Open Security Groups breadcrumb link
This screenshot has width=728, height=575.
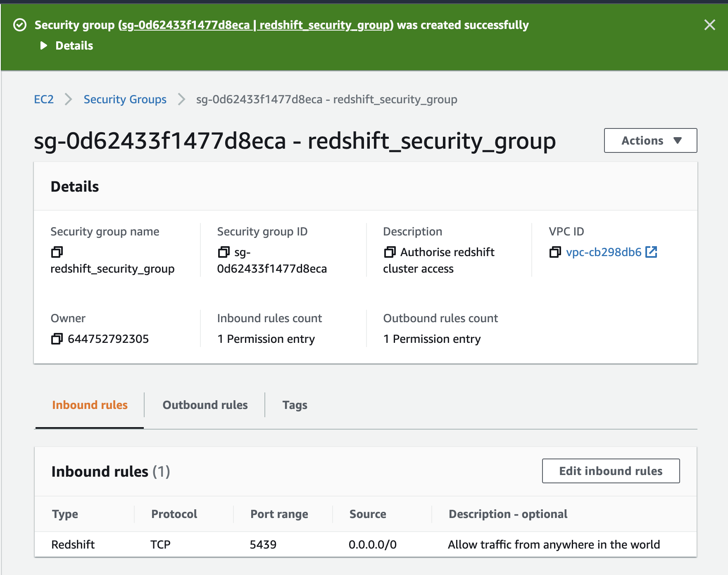[125, 99]
